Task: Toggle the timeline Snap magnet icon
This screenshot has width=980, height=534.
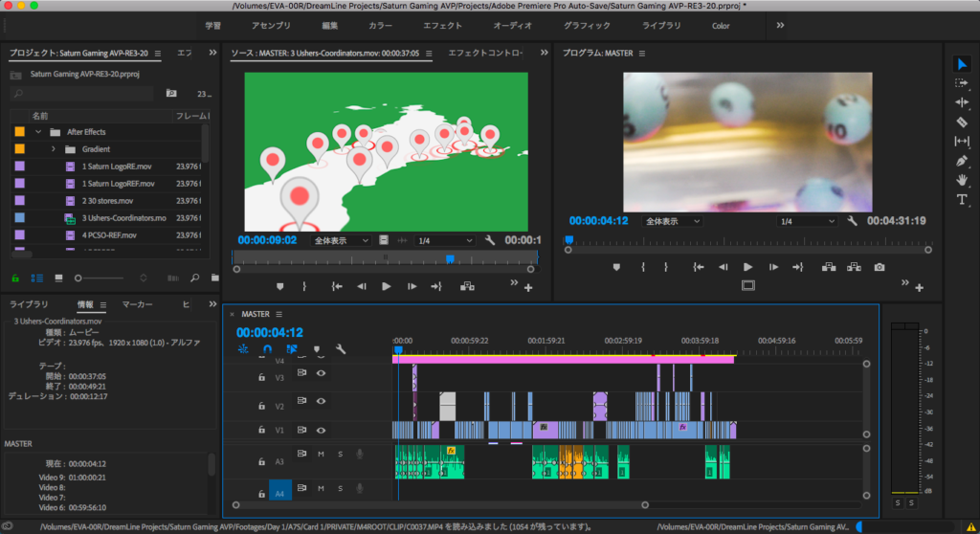Action: tap(267, 349)
